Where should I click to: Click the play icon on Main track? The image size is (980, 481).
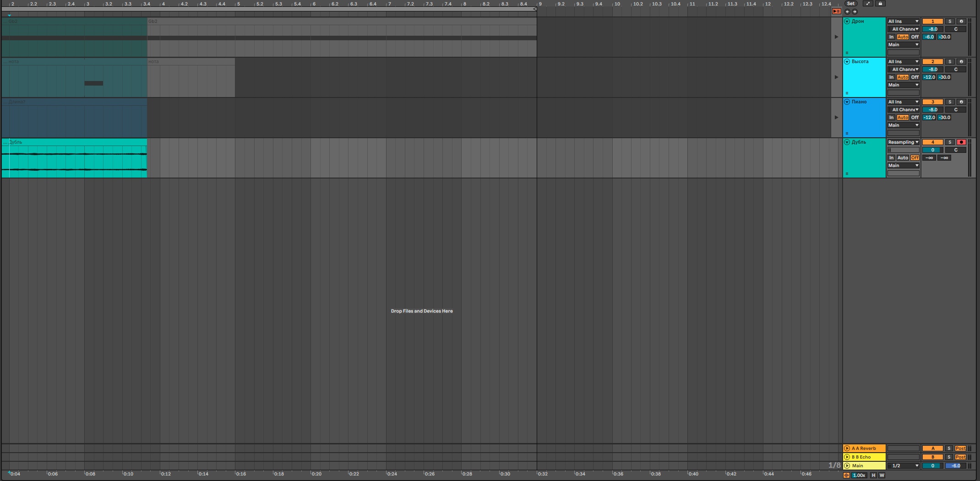pyautogui.click(x=847, y=466)
